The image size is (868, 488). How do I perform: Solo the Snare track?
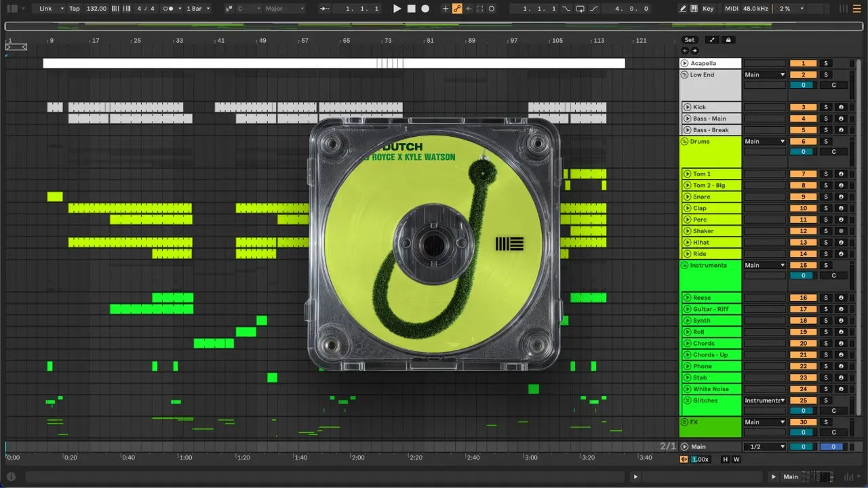[826, 197]
